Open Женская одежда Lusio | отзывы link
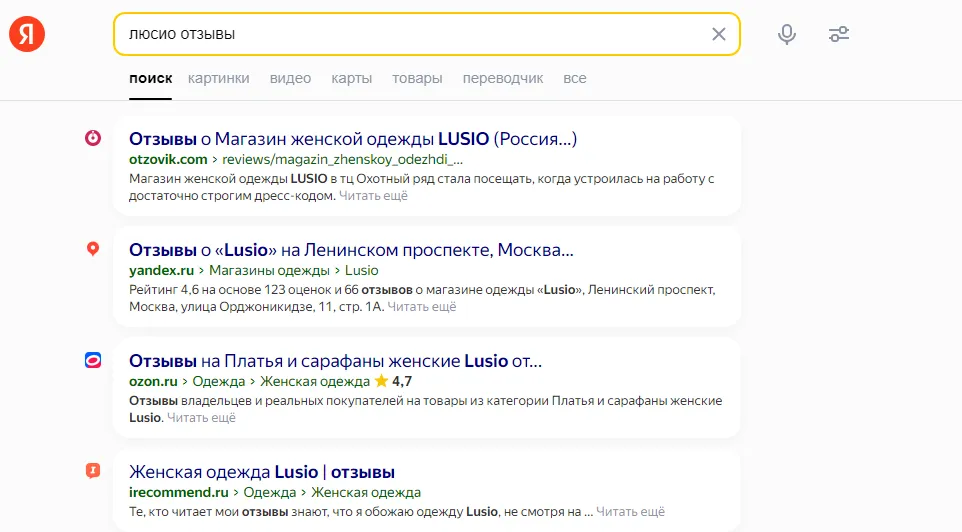This screenshot has height=532, width=962. [262, 472]
